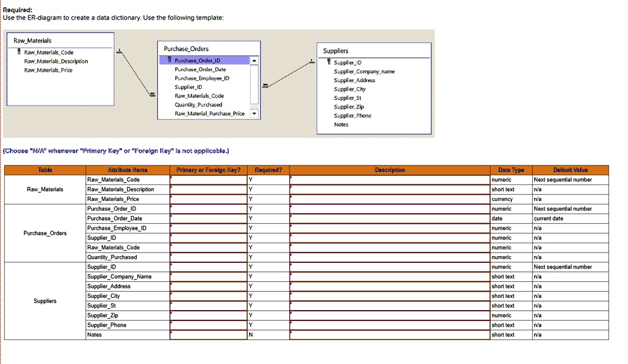Click the empty Description cell for Supplier_ID
Viewport: 628px width, 364px height.
click(x=386, y=267)
